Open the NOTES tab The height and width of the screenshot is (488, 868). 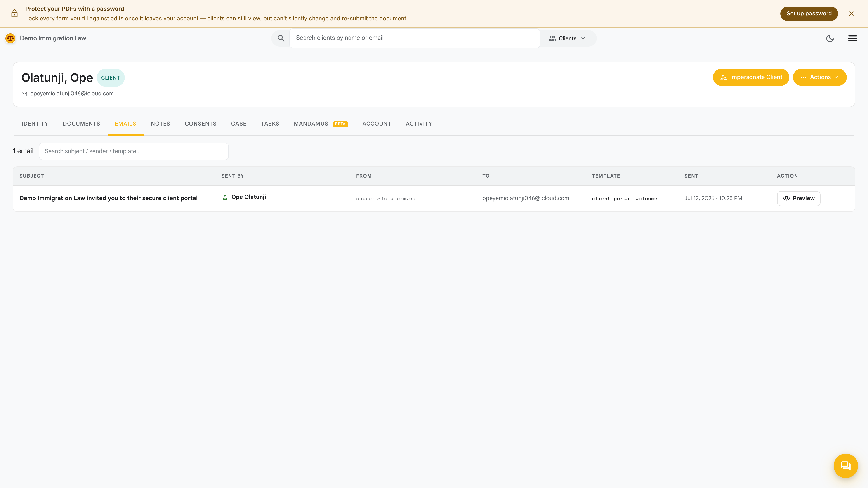coord(160,124)
